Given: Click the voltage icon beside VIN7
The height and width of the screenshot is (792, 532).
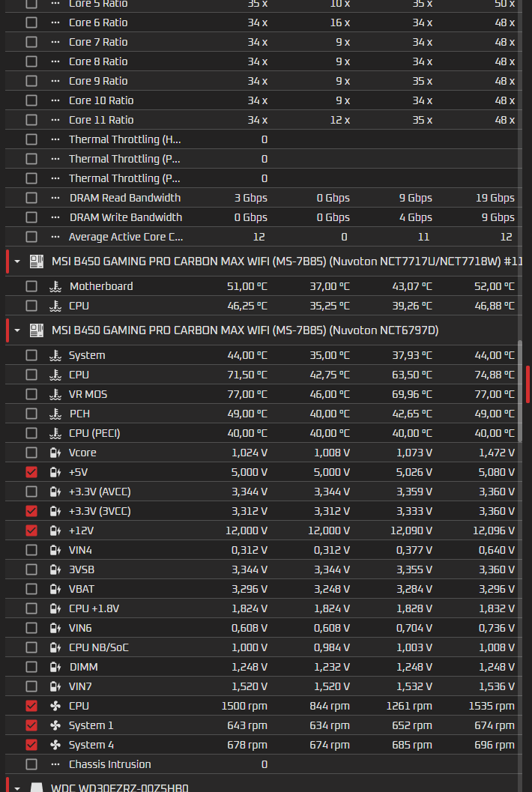Looking at the screenshot, I should click(55, 686).
